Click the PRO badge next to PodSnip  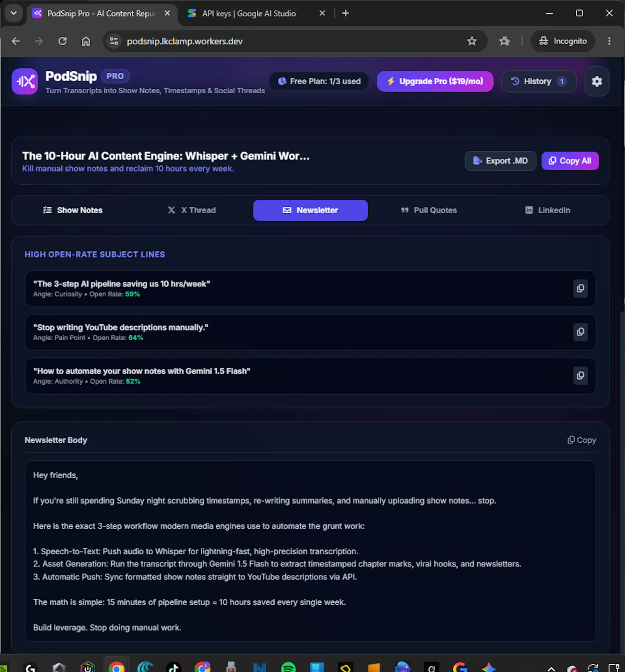[115, 76]
